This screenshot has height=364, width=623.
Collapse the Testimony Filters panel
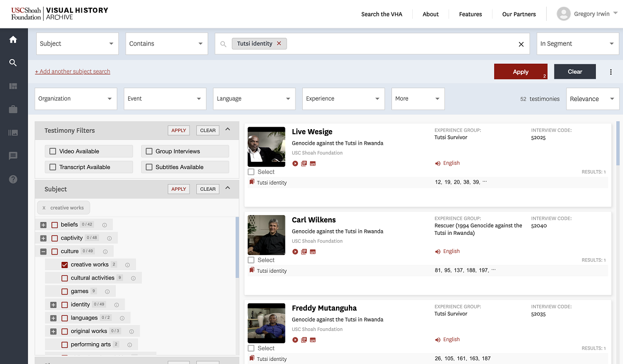(227, 130)
